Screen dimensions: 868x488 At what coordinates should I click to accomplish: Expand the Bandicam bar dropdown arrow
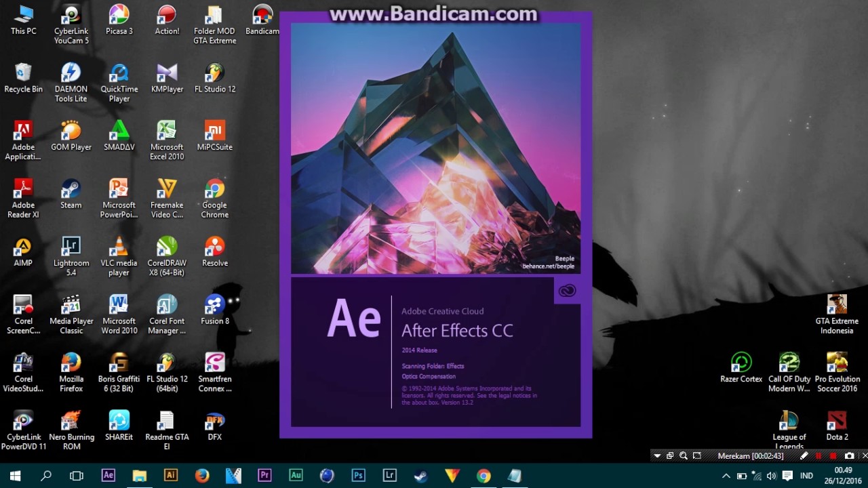point(656,456)
